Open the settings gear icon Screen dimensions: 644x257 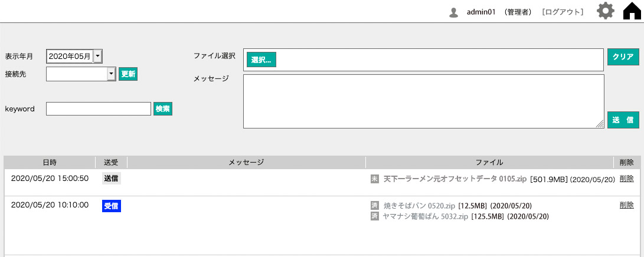[606, 11]
